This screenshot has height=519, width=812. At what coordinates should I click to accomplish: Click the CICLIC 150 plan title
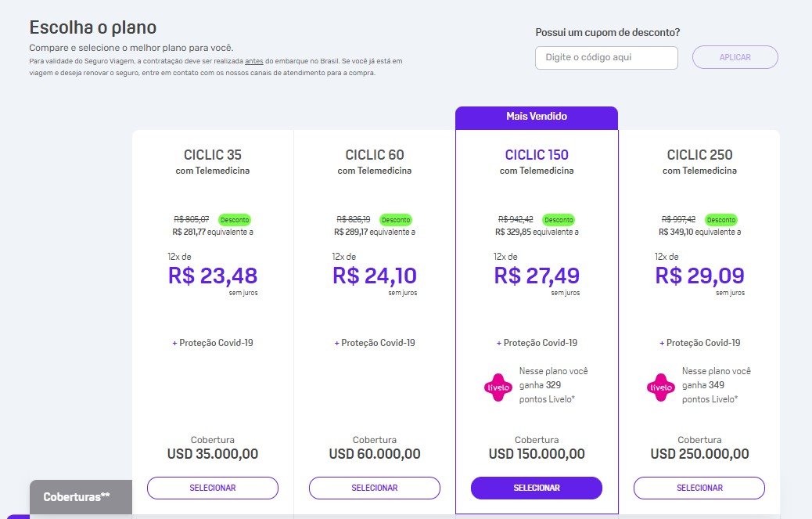coord(537,155)
